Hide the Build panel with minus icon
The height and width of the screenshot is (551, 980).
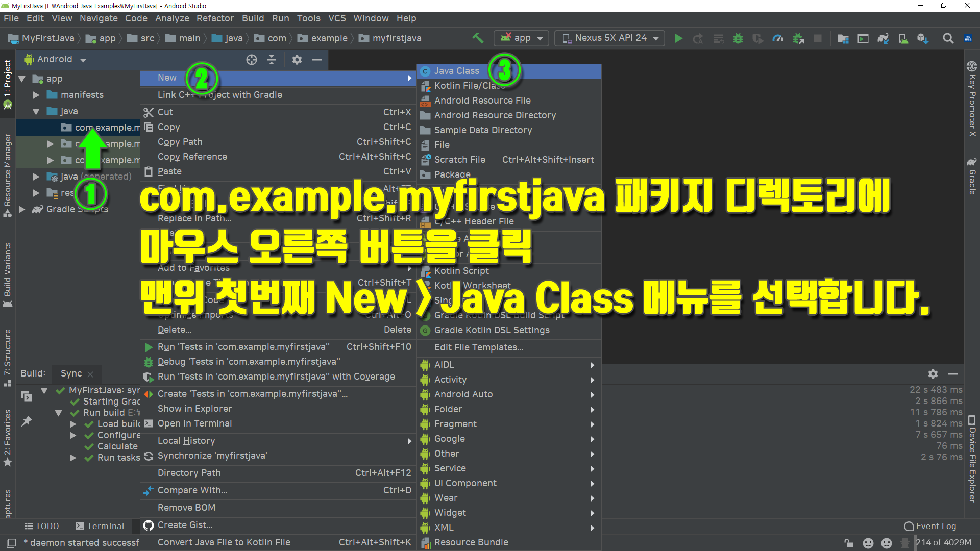click(x=953, y=374)
